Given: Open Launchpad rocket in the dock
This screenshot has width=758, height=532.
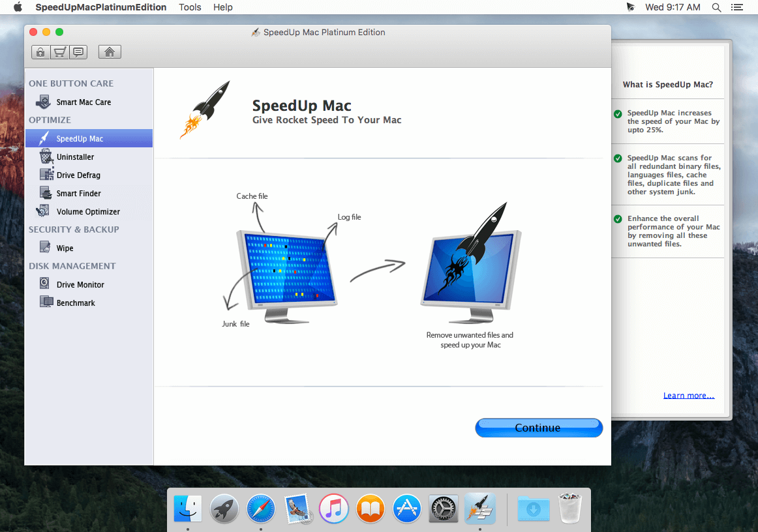Looking at the screenshot, I should click(224, 509).
